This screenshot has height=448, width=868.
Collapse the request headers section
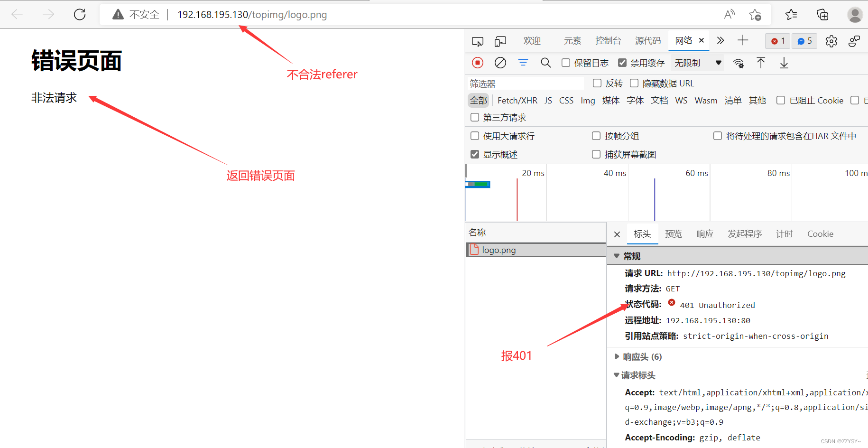pos(617,375)
